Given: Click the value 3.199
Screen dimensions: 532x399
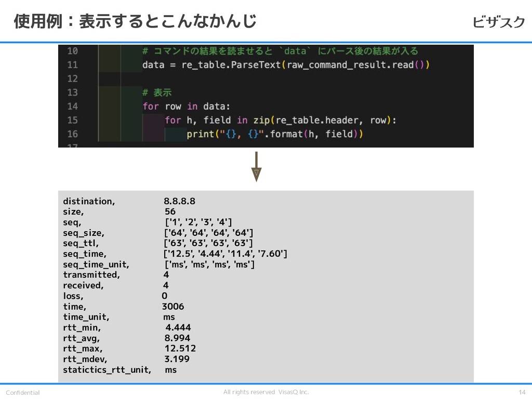Looking at the screenshot, I should [177, 359].
